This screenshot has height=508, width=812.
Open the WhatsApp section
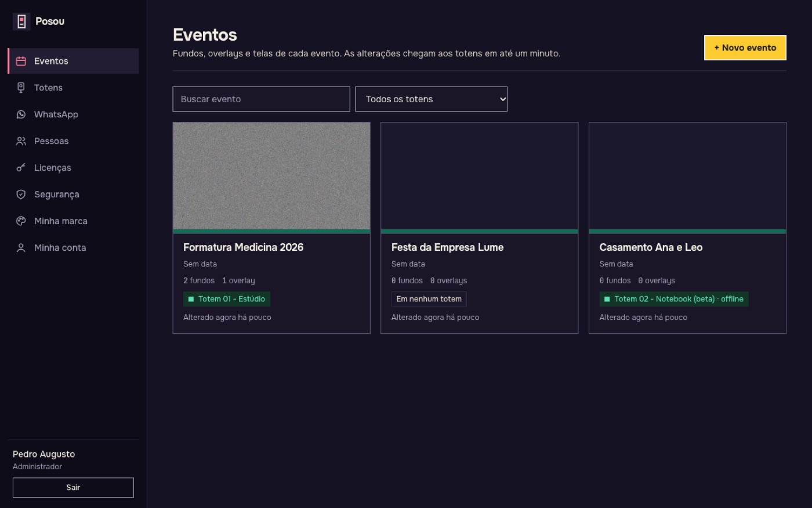[73, 114]
